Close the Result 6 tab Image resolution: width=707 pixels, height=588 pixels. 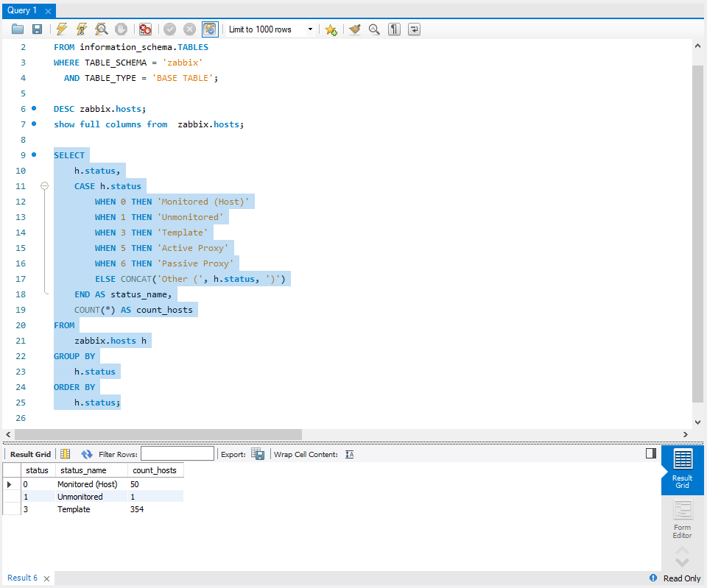coord(46,578)
